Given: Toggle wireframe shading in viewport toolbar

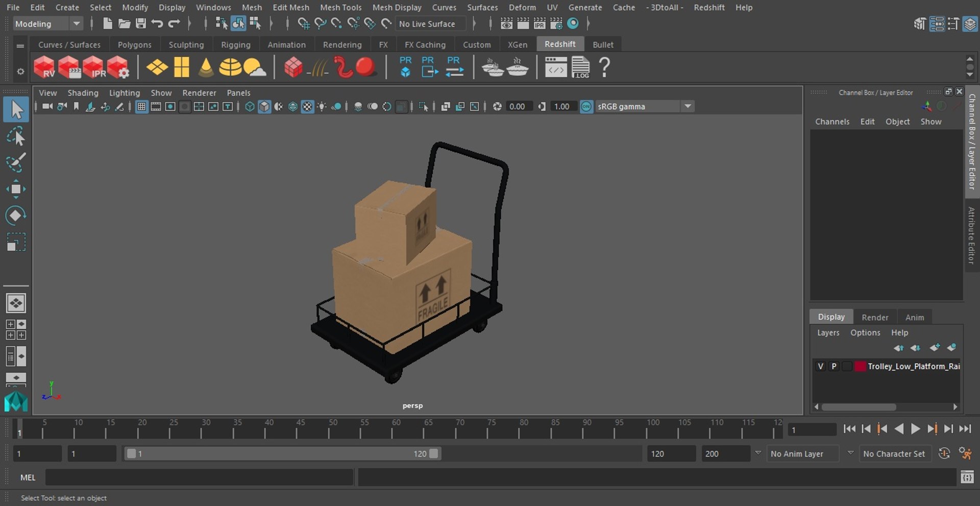Looking at the screenshot, I should coord(250,107).
